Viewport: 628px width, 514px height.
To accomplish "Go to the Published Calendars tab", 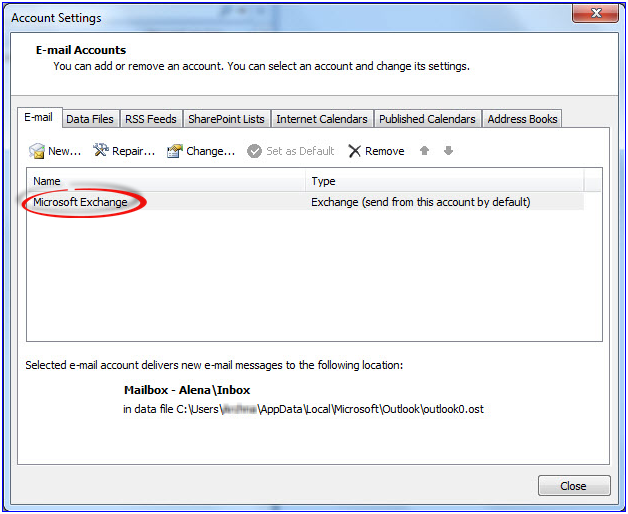I will pyautogui.click(x=427, y=119).
